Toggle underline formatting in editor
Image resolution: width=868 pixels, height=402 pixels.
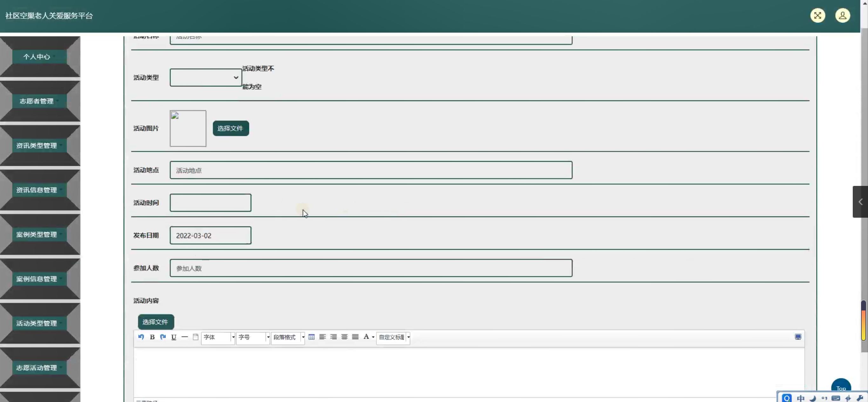click(x=174, y=337)
